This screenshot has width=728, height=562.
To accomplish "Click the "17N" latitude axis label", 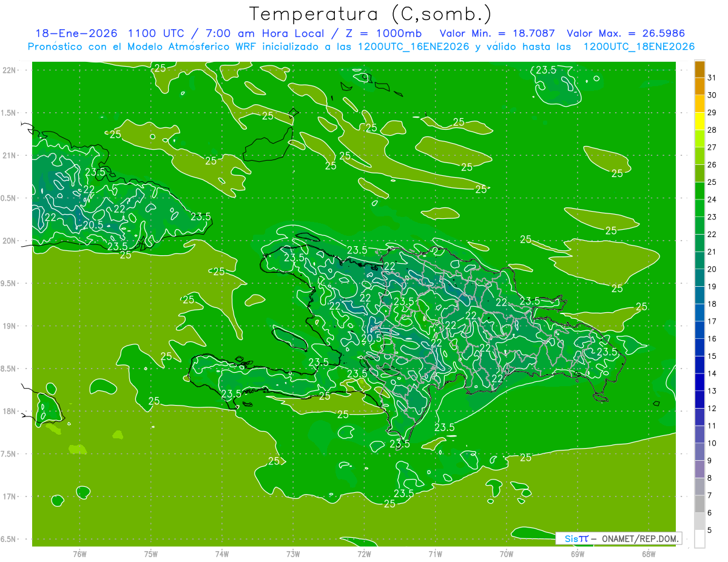I will (10, 497).
